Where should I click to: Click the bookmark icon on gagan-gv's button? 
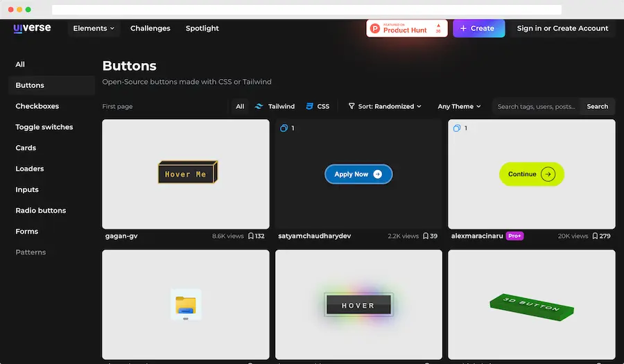[x=251, y=236]
